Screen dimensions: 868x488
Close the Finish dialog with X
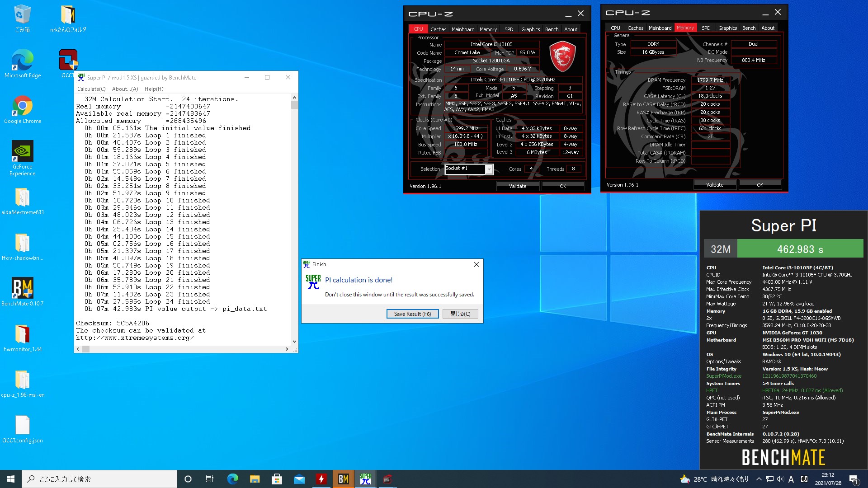(476, 264)
